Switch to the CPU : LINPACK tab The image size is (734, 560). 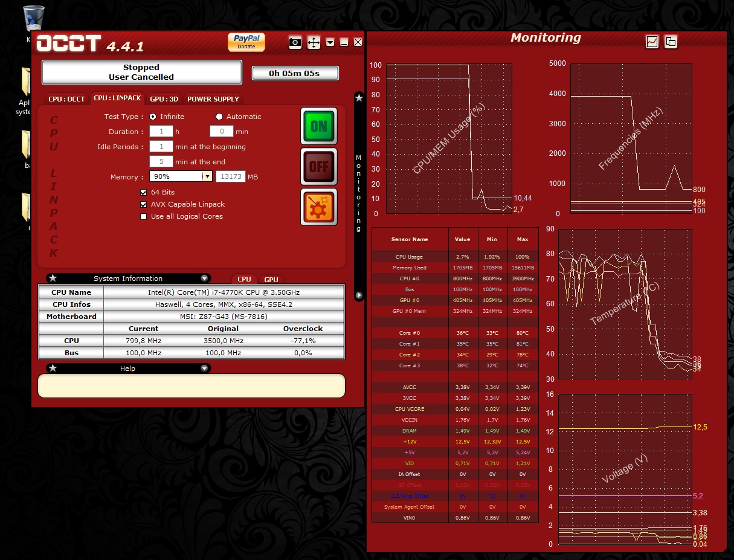[117, 98]
